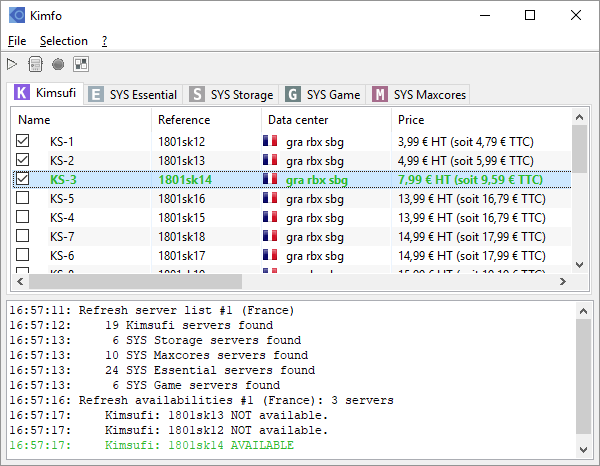600x466 pixels.
Task: Click the French flag in KS-1 row
Action: point(269,142)
